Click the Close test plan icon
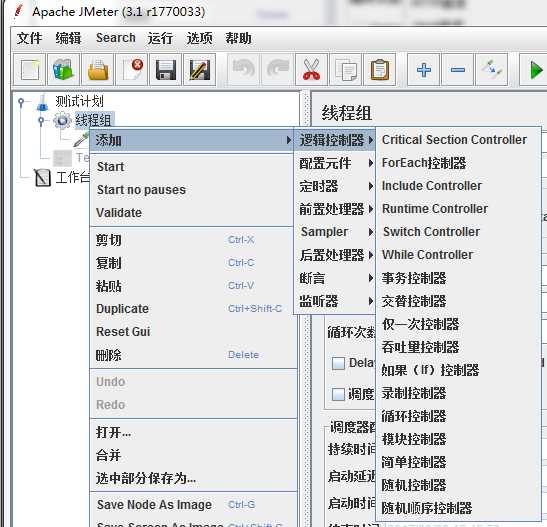Image resolution: width=547 pixels, height=527 pixels. [x=132, y=69]
